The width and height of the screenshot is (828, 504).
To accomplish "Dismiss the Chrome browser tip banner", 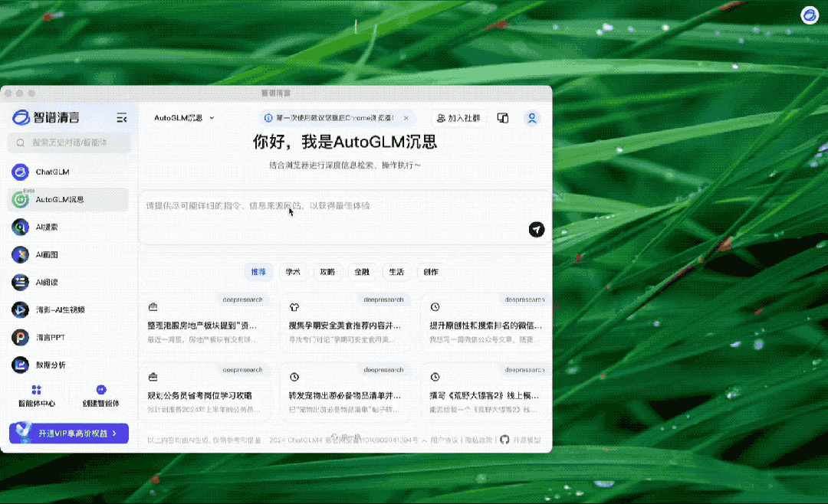I will tap(406, 118).
